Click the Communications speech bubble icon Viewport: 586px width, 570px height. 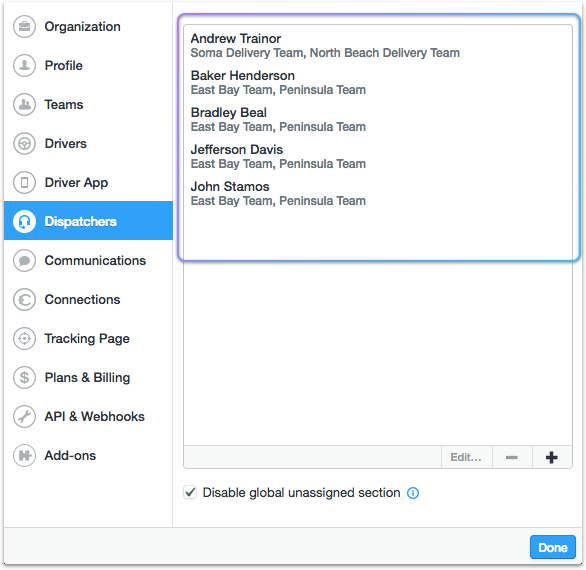(x=24, y=261)
